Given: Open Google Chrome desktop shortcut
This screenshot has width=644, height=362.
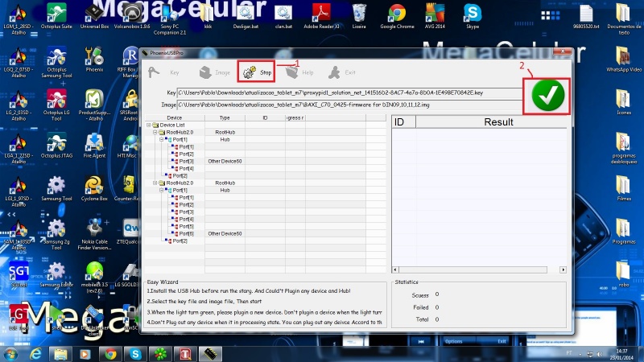Looking at the screenshot, I should pyautogui.click(x=397, y=16).
